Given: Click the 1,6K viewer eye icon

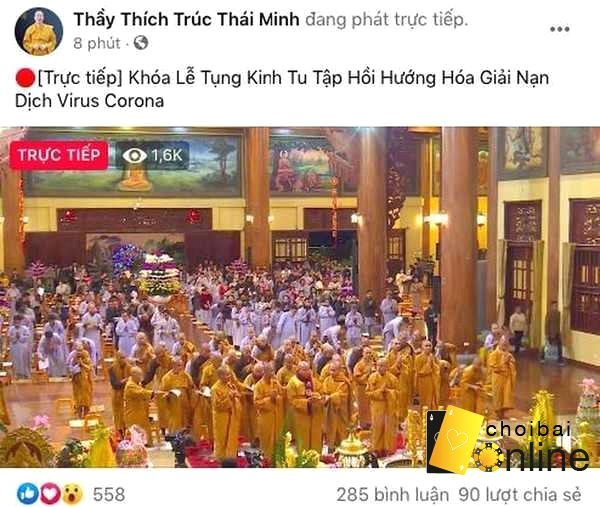Looking at the screenshot, I should tap(134, 155).
